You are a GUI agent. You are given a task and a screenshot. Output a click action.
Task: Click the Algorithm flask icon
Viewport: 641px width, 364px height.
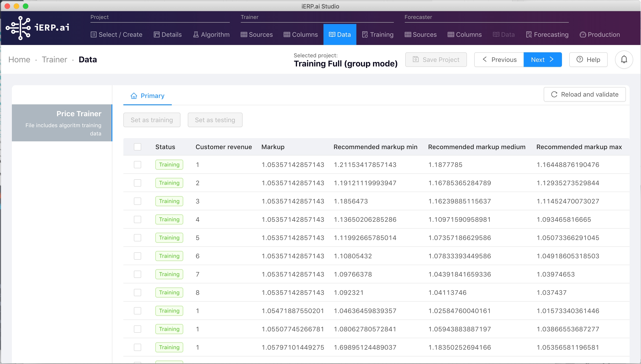pos(196,34)
